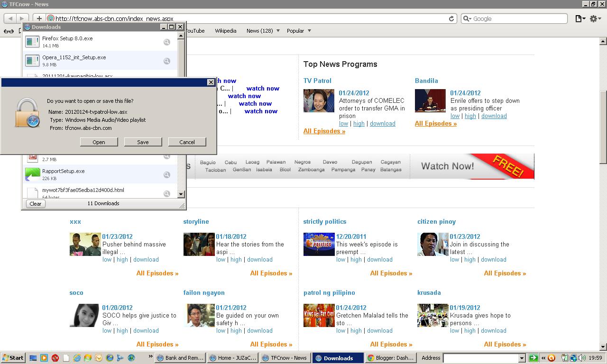
Task: Click the RapportSetup.exe green arrow icon
Action: click(x=32, y=174)
